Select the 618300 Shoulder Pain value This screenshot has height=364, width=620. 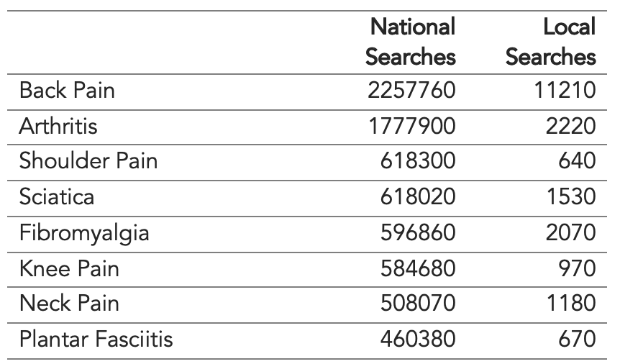click(418, 160)
